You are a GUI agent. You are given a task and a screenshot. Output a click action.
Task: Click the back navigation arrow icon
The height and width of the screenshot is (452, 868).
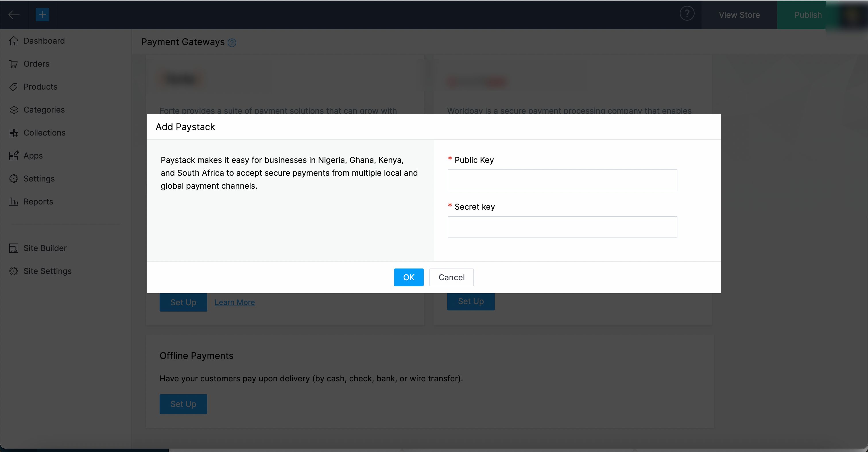pyautogui.click(x=14, y=14)
